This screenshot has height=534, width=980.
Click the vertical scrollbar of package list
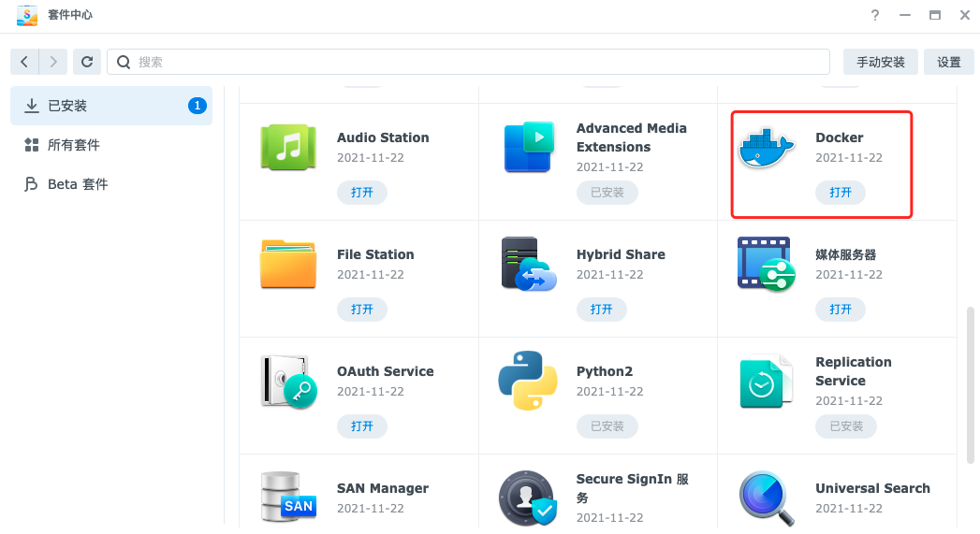(x=971, y=383)
